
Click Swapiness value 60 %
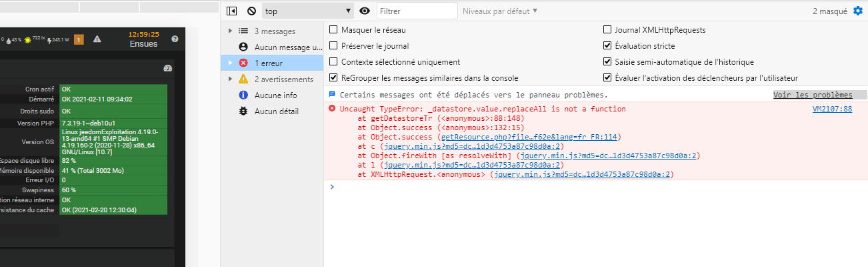click(x=113, y=190)
